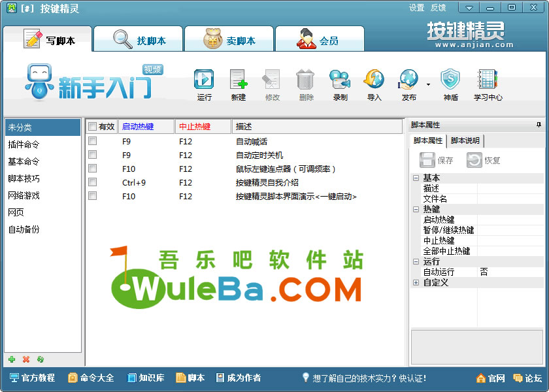Click the lightbulb certification tip
549x392 pixels.
click(x=364, y=378)
